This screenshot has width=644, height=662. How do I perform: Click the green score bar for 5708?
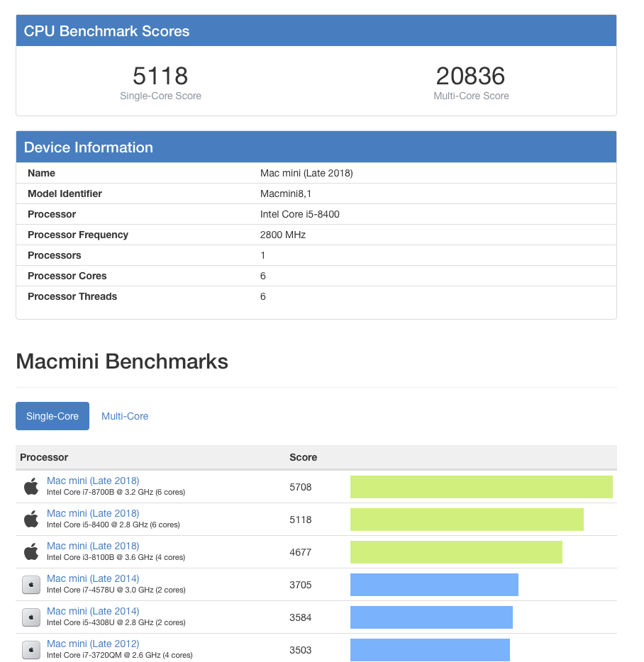coord(482,487)
